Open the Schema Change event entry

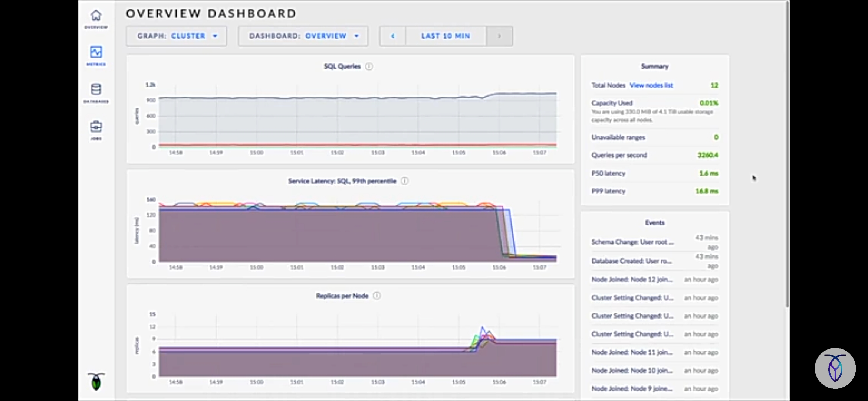point(632,242)
